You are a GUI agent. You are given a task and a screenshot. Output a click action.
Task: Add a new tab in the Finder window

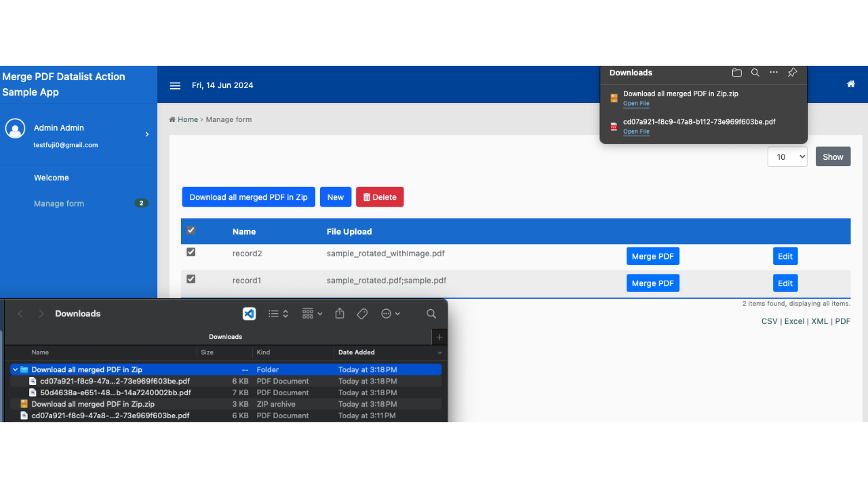[x=439, y=337]
